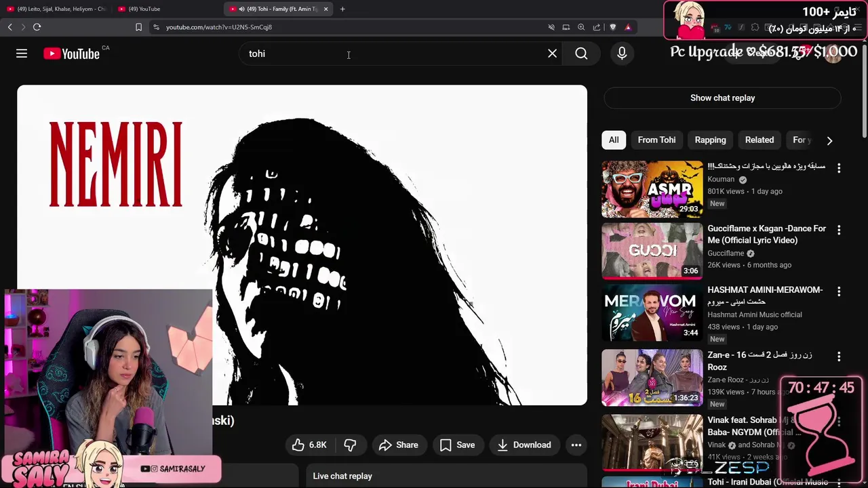The height and width of the screenshot is (488, 868).
Task: Click the Live chat replay heading
Action: pos(342,476)
